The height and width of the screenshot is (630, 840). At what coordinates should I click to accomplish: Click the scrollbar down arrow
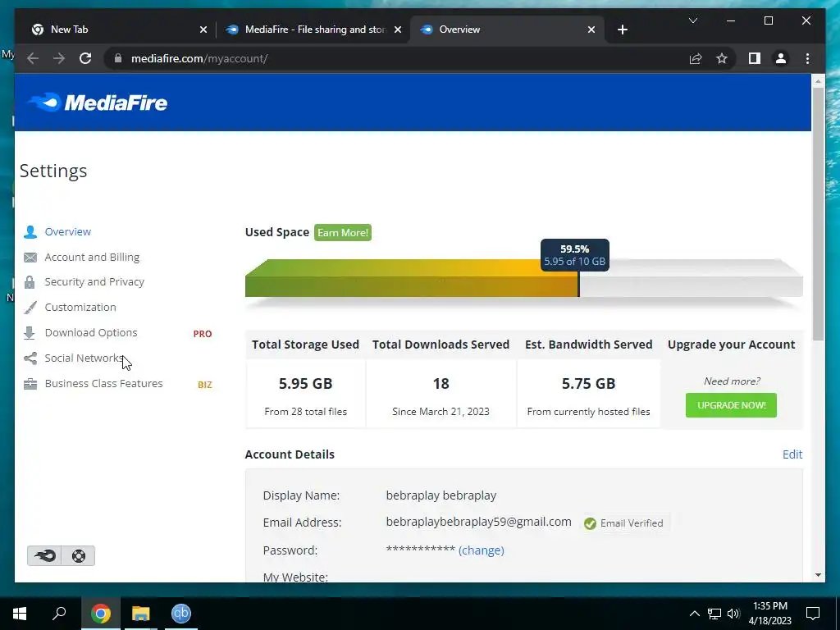pyautogui.click(x=818, y=575)
